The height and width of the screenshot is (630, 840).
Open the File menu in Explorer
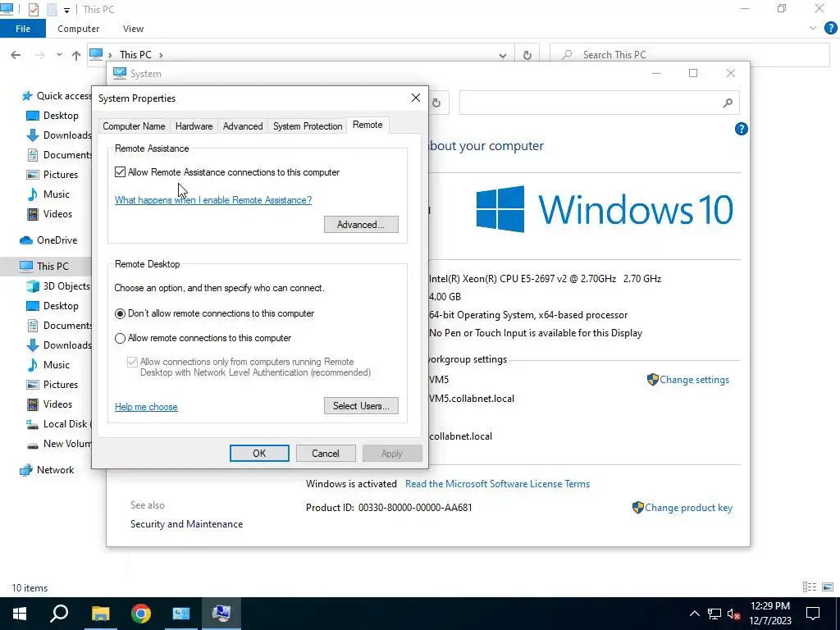[23, 29]
